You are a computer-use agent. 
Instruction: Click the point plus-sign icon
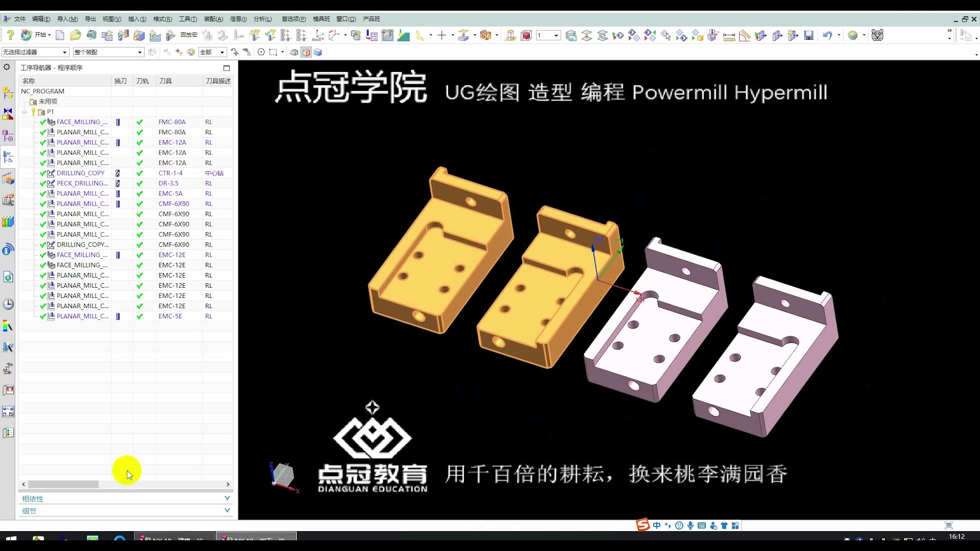click(442, 35)
